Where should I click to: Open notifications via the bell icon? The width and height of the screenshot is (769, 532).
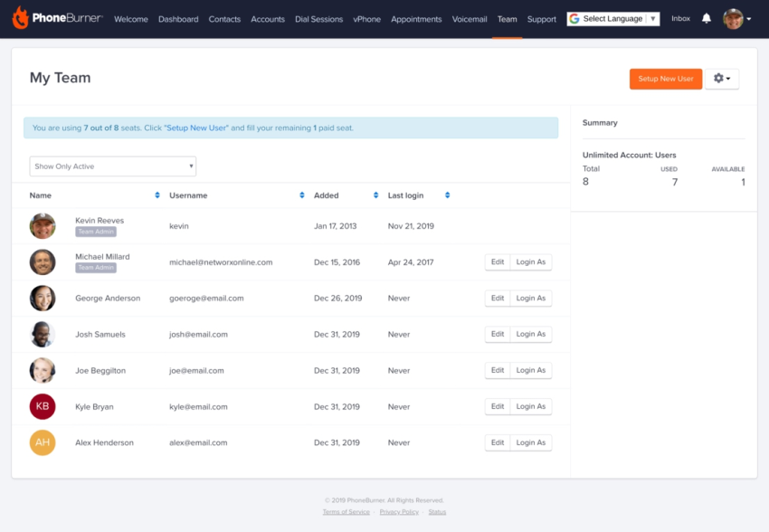click(706, 17)
